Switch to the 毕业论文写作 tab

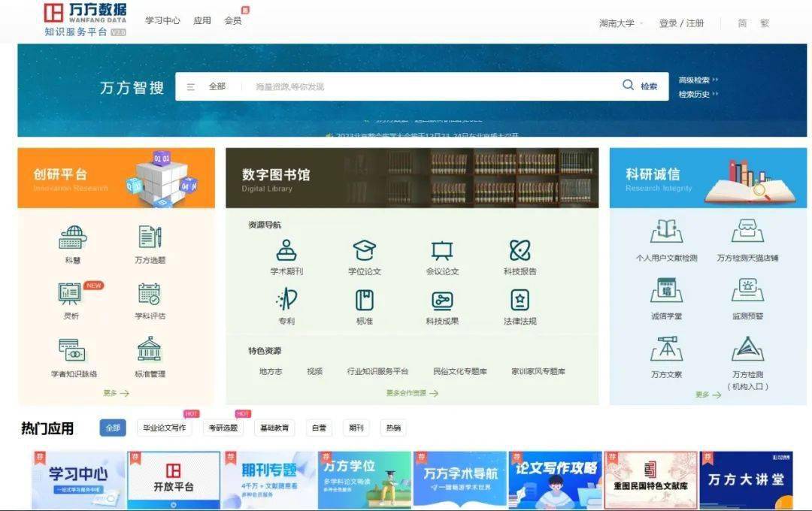[x=164, y=428]
